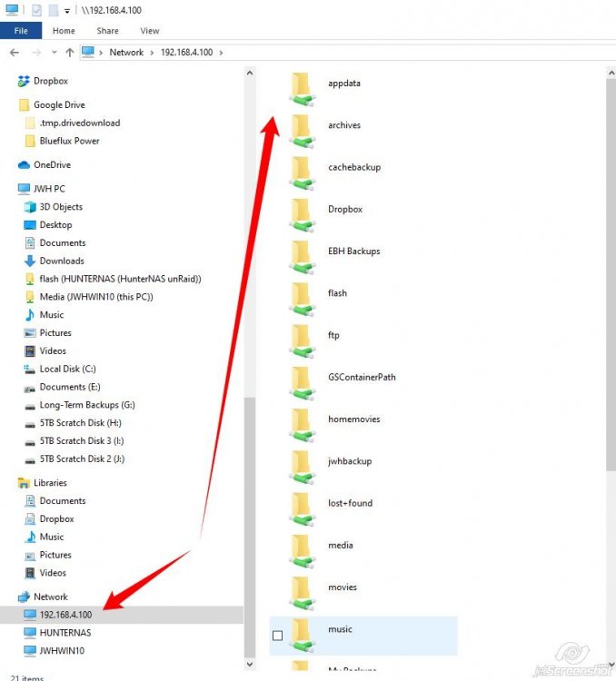
Task: Click 192.168.4.100 in the address breadcrumb
Action: pyautogui.click(x=186, y=53)
